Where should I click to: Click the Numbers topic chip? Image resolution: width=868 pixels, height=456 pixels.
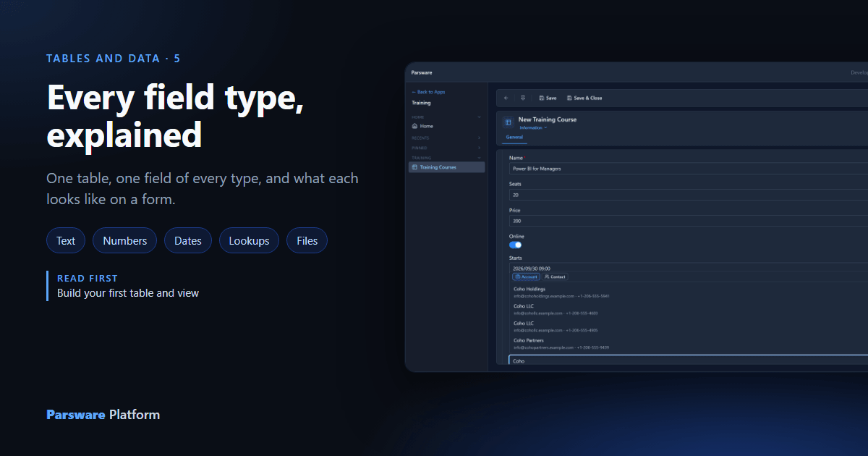tap(124, 241)
